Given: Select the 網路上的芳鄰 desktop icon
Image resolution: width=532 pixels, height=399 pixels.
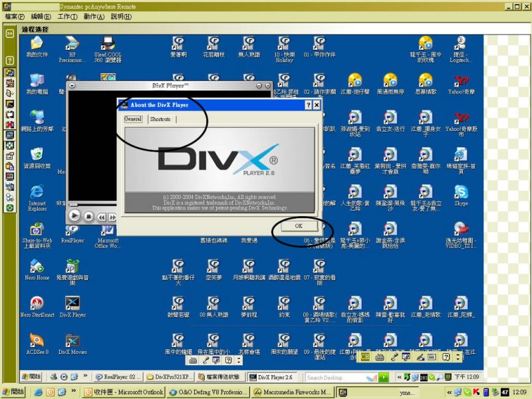Looking at the screenshot, I should (x=37, y=121).
